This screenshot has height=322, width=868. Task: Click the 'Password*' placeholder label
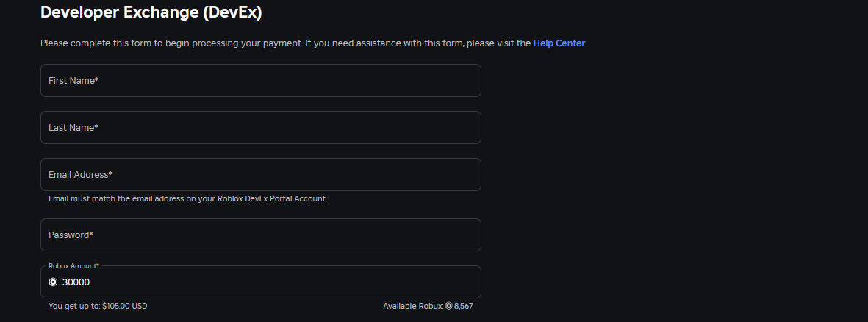(71, 235)
